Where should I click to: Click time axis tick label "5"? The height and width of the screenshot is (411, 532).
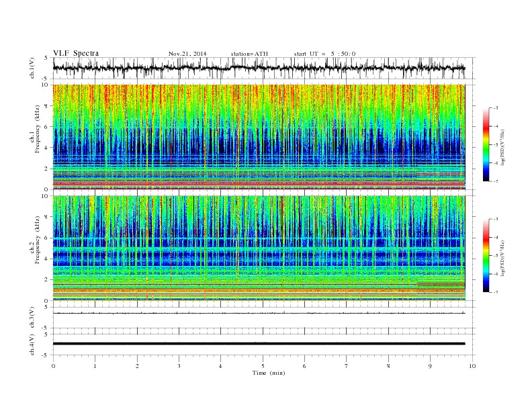[x=263, y=366]
